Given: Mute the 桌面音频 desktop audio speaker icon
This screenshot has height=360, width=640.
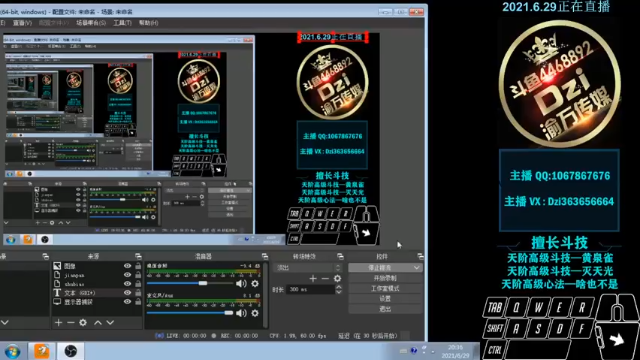Looking at the screenshot, I should click(241, 283).
